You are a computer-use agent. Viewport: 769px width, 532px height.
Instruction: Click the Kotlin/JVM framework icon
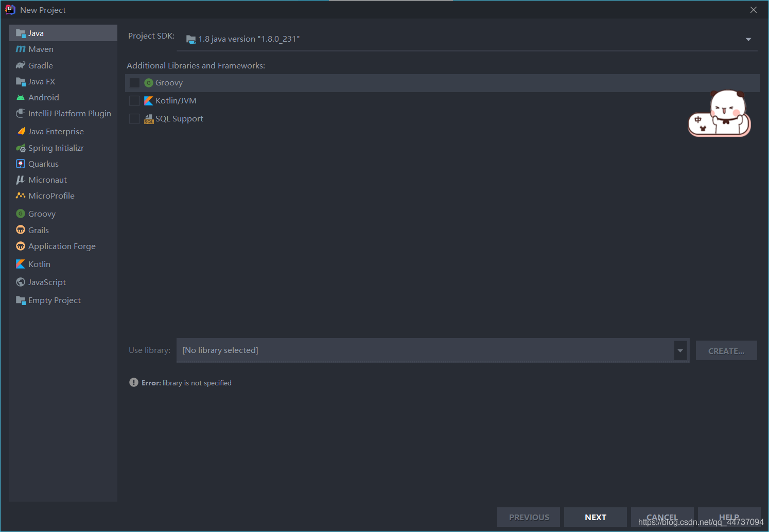tap(149, 101)
